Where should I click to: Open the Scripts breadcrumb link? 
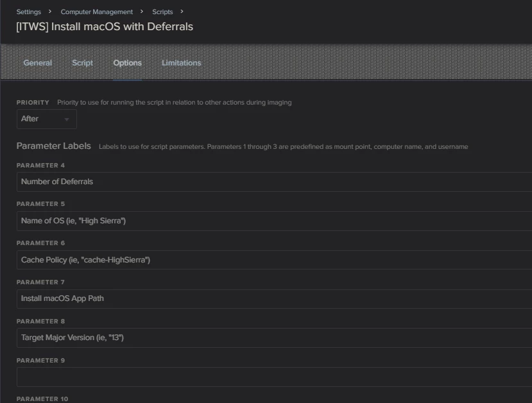[x=162, y=12]
